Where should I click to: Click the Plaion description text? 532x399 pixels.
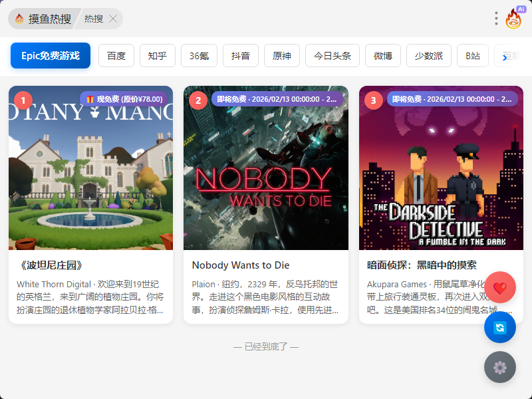[265, 297]
